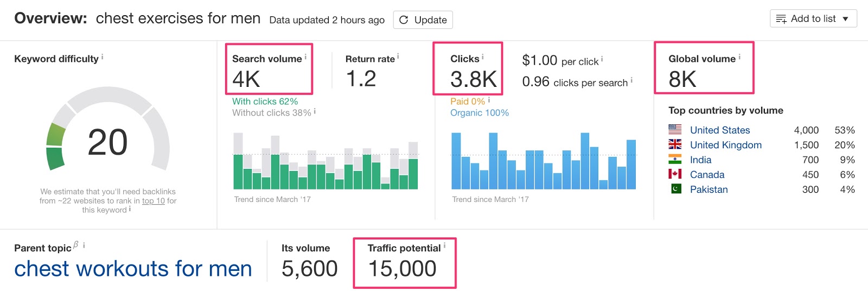The image size is (868, 291).
Task: Click the 'Paid 0%' label
Action: tap(468, 102)
